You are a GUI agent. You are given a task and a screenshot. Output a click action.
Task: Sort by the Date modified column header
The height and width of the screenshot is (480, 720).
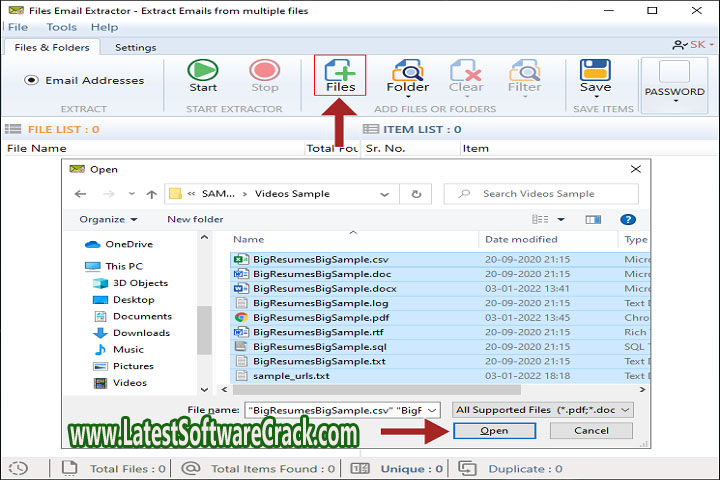tap(521, 239)
